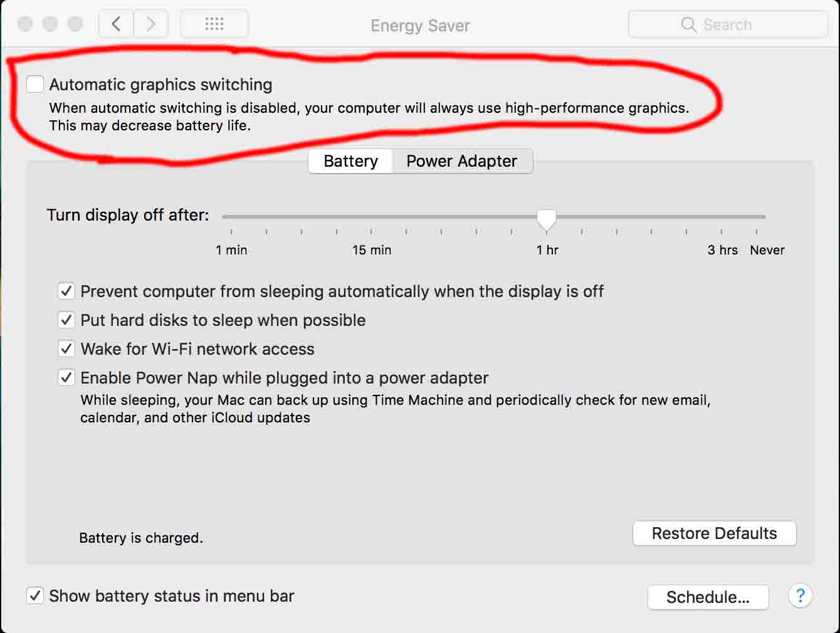Enable Automatic graphics switching checkbox
This screenshot has height=633, width=840.
click(x=35, y=84)
